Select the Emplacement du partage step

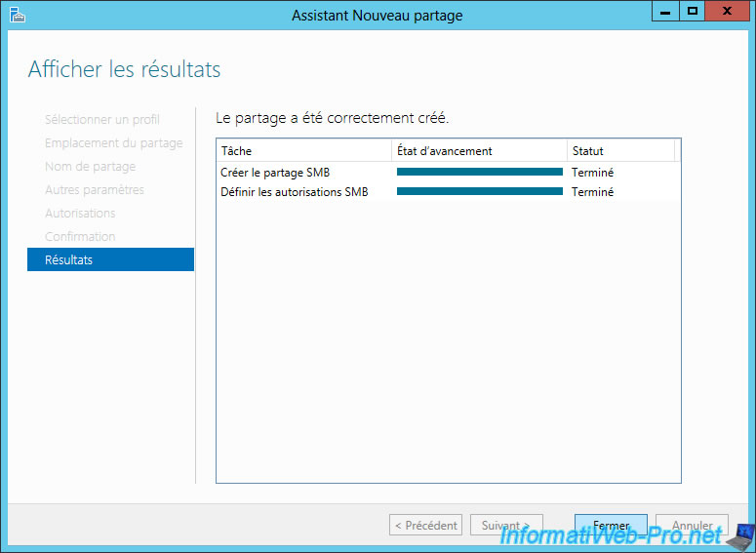pyautogui.click(x=114, y=143)
